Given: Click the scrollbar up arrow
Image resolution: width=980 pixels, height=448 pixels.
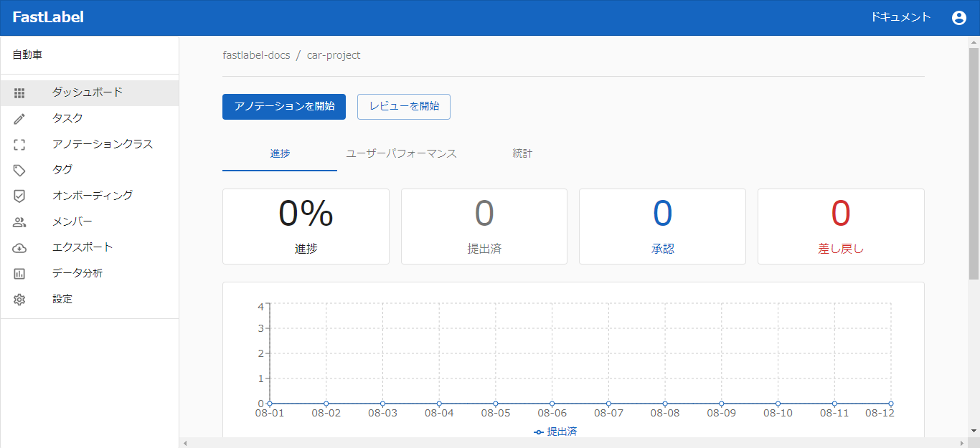Looking at the screenshot, I should 974,42.
